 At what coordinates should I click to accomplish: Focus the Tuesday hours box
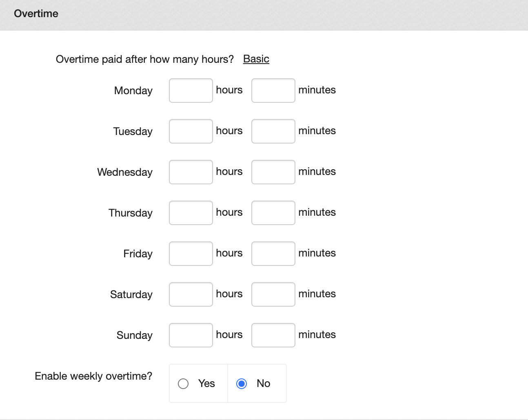pyautogui.click(x=191, y=131)
